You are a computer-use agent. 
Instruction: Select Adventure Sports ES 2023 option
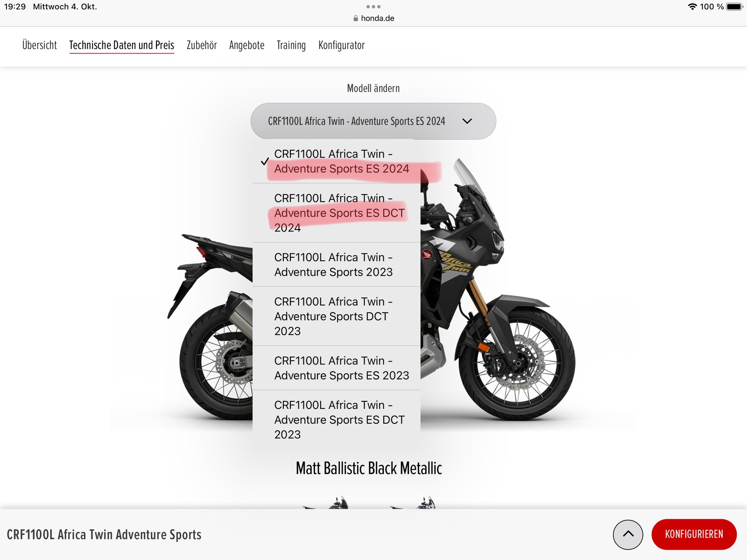336,368
